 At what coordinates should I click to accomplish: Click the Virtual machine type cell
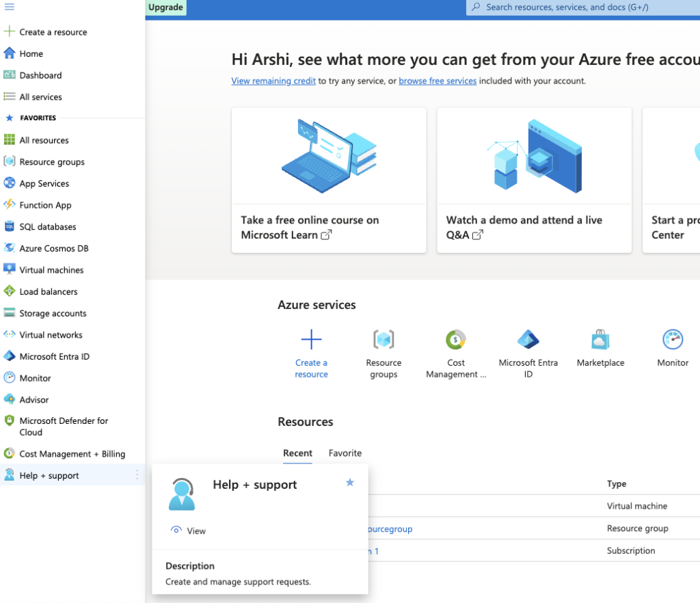pyautogui.click(x=637, y=506)
